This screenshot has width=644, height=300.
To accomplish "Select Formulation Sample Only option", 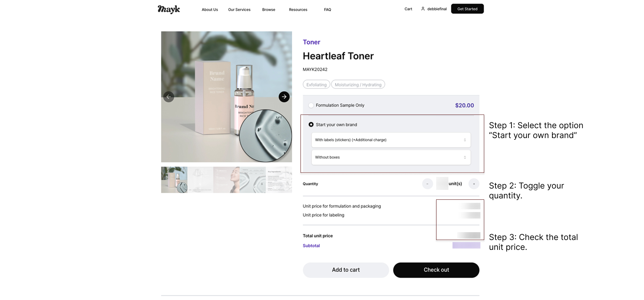I will point(311,105).
